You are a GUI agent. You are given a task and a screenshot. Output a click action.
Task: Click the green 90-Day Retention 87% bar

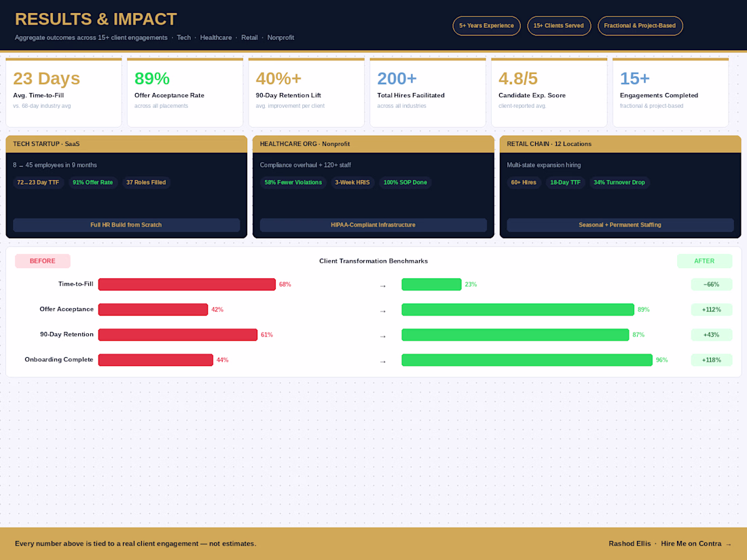[x=515, y=335]
